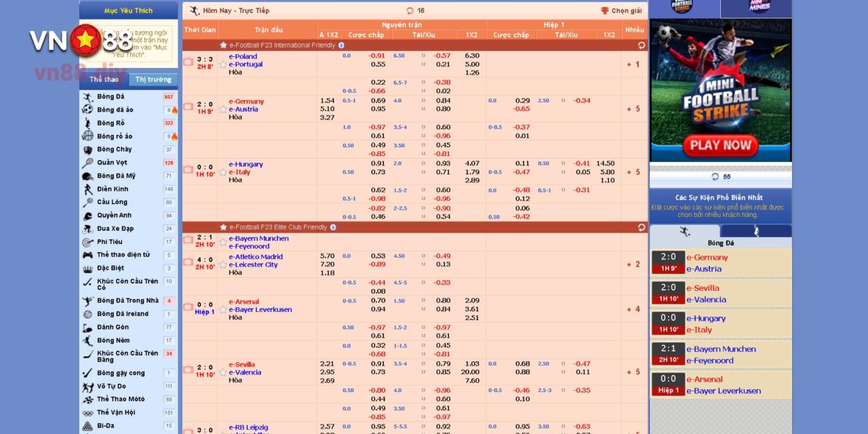Click the e-Leicester City team link

pyautogui.click(x=254, y=264)
